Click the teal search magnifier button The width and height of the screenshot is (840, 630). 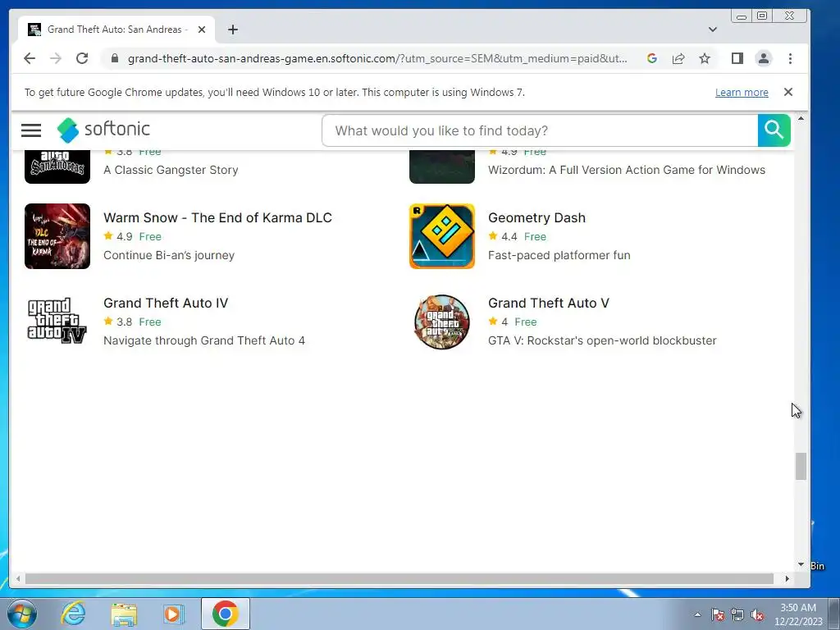(774, 130)
